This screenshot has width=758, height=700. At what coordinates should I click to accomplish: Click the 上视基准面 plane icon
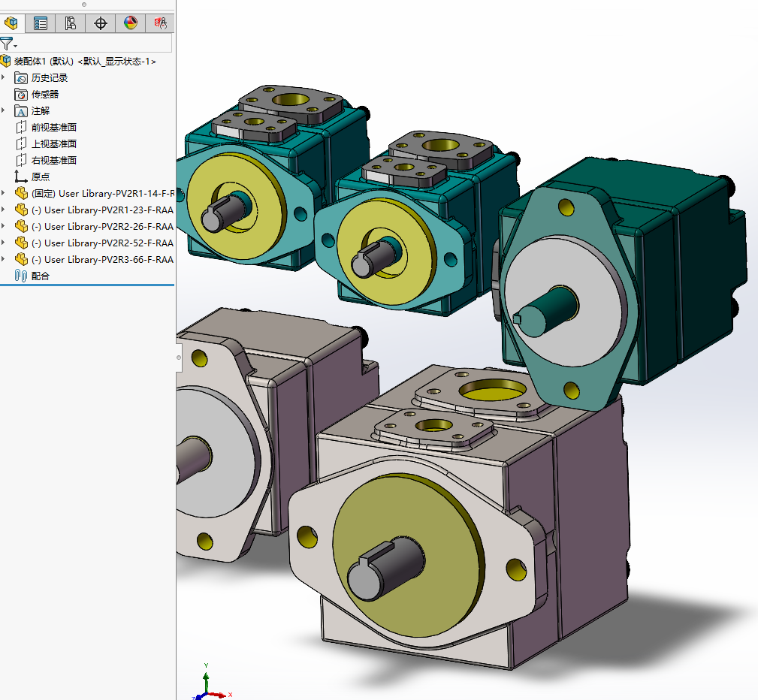[21, 143]
